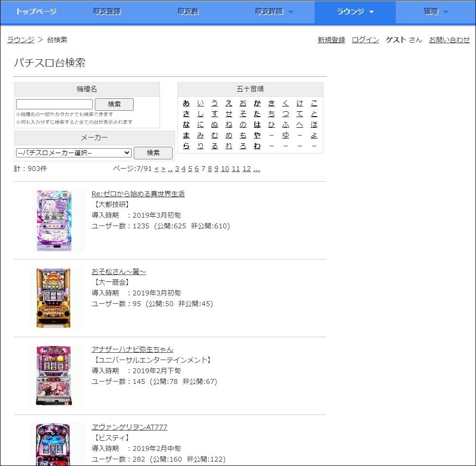
Task: Open the ログイン link
Action: (365, 40)
